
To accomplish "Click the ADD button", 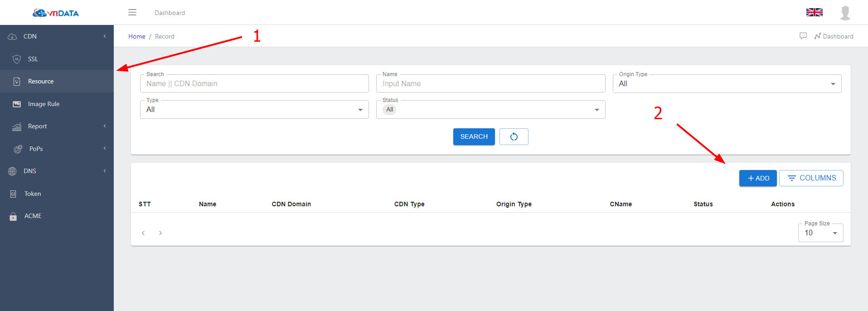I will click(x=758, y=178).
